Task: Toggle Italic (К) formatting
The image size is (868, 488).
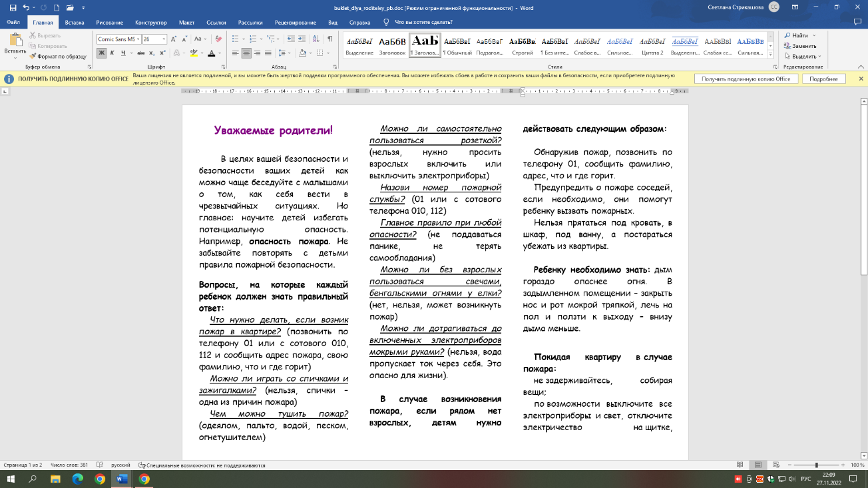Action: [112, 53]
